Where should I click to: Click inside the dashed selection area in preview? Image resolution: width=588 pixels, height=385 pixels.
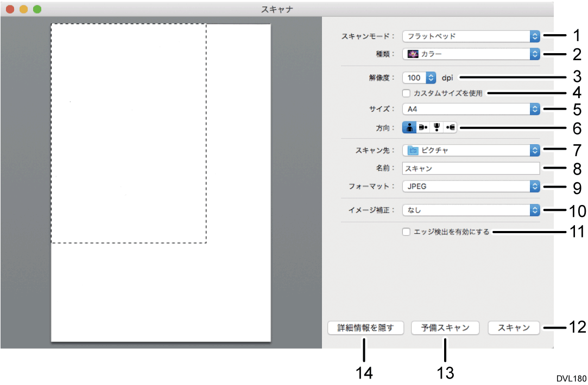129,133
